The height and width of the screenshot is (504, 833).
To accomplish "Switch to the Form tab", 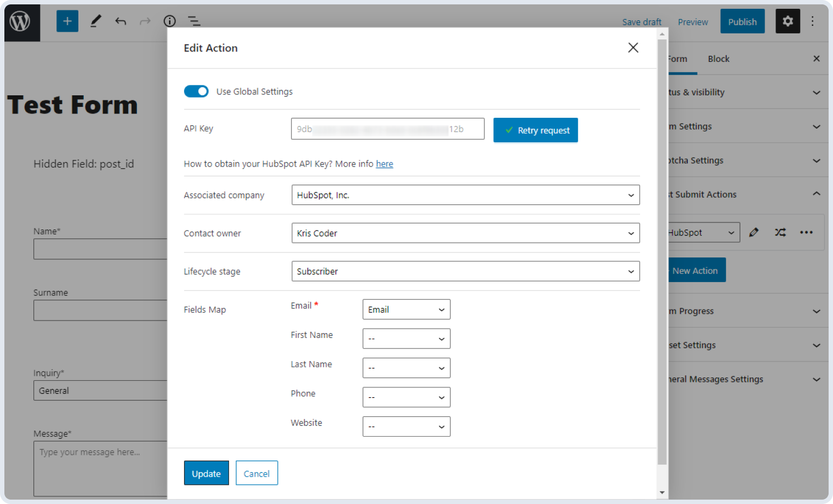I will [x=678, y=59].
